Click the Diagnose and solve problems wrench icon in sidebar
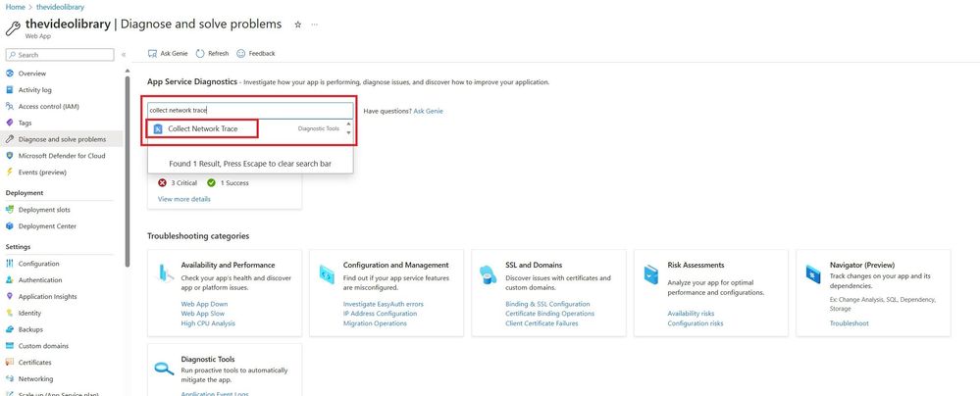 (10, 139)
